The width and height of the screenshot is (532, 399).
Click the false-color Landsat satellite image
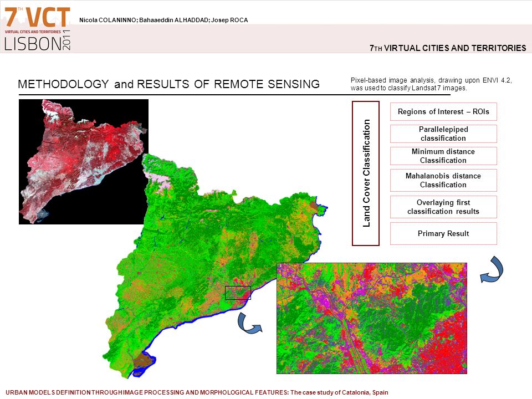[x=84, y=162]
